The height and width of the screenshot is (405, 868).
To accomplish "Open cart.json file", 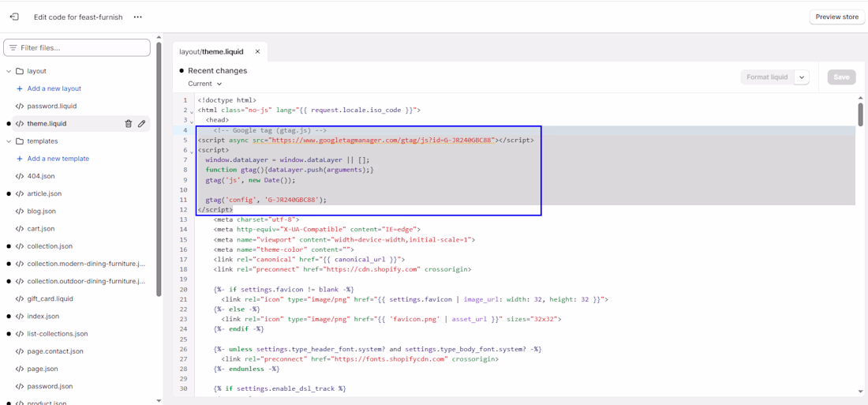I will 41,229.
